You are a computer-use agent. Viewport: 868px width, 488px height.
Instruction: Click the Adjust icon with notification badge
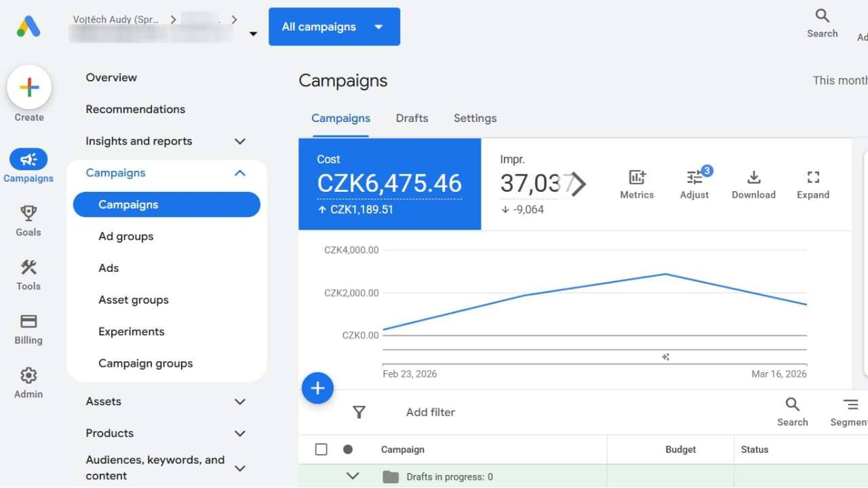(x=694, y=178)
